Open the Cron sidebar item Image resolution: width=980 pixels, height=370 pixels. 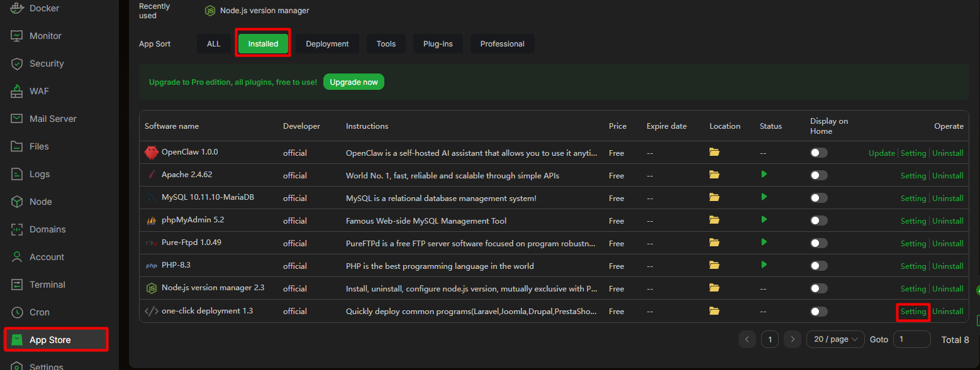[39, 312]
